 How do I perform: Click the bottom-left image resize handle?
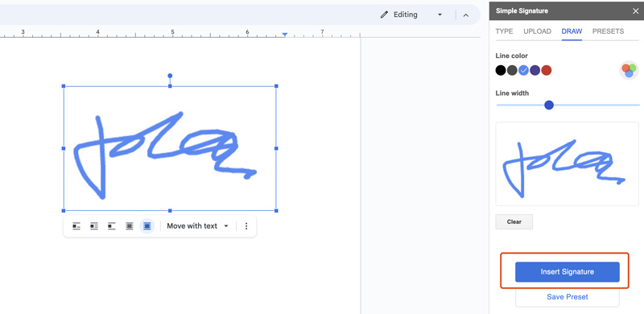[64, 210]
